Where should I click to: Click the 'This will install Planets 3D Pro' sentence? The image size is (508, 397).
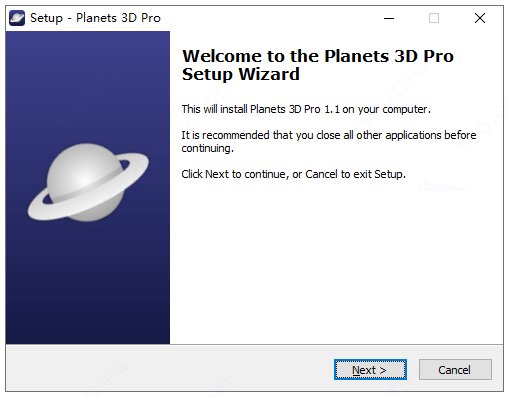(306, 109)
